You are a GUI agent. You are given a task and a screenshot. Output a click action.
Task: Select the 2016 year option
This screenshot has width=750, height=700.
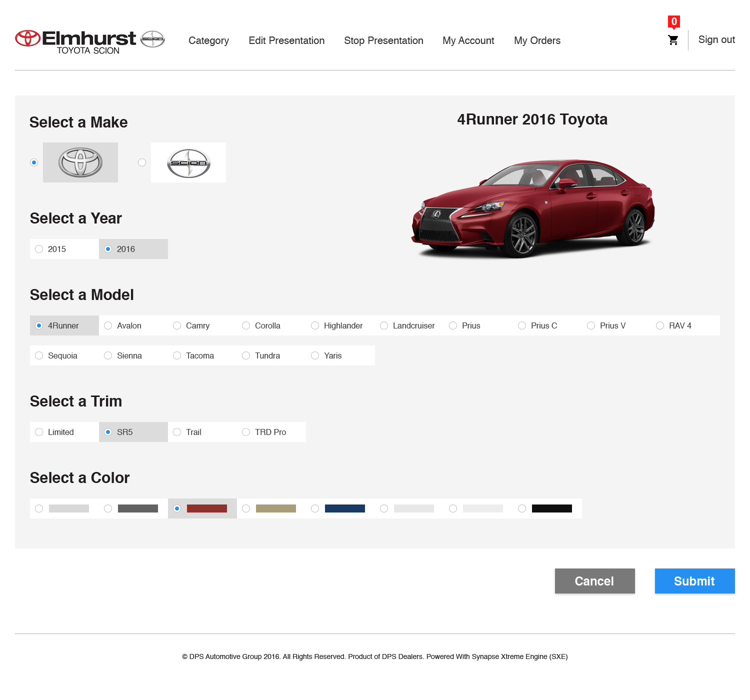pyautogui.click(x=133, y=249)
